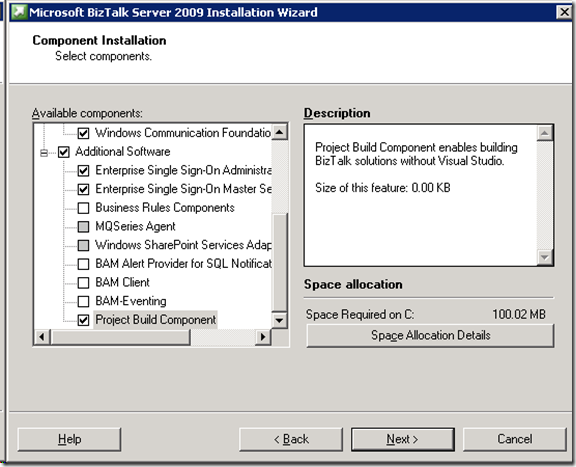The height and width of the screenshot is (467, 576).
Task: Open Space Allocation Details
Action: tap(431, 335)
